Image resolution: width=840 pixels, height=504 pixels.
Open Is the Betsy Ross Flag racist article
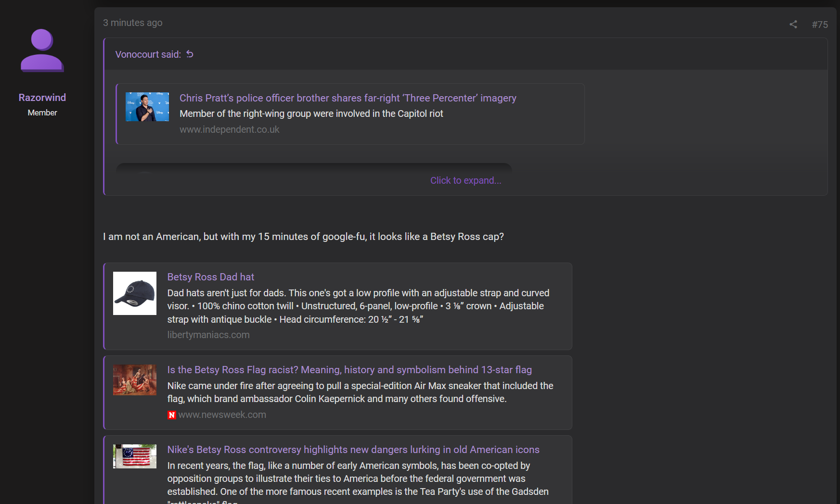coord(349,370)
